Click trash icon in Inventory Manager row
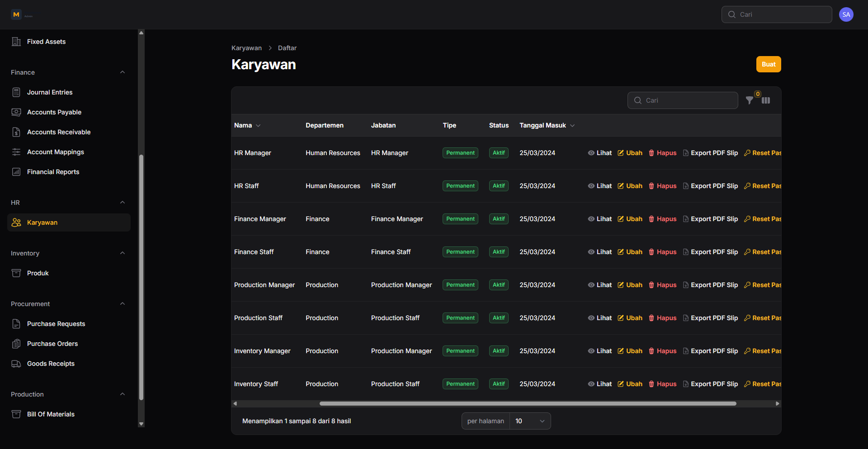 click(x=651, y=351)
